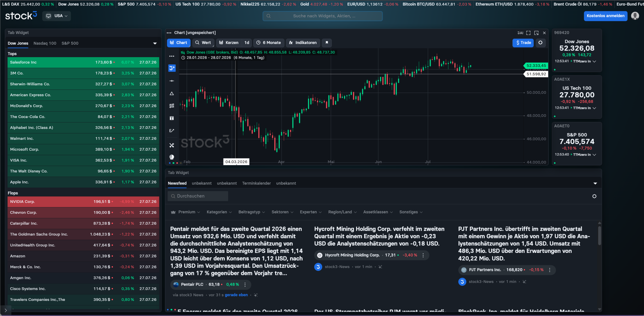This screenshot has height=316, width=644.
Task: Switch to the S&P 500 tab
Action: pyautogui.click(x=70, y=43)
